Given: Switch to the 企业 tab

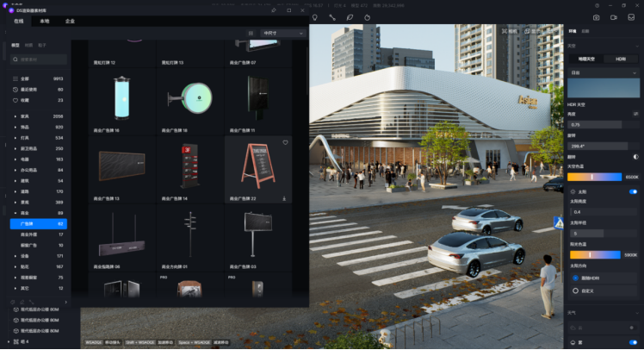Looking at the screenshot, I should pyautogui.click(x=70, y=21).
